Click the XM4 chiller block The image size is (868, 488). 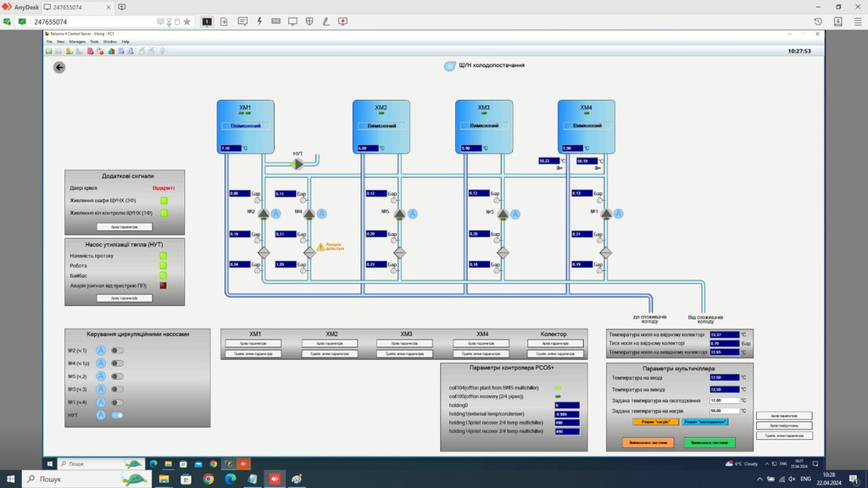[x=587, y=127]
